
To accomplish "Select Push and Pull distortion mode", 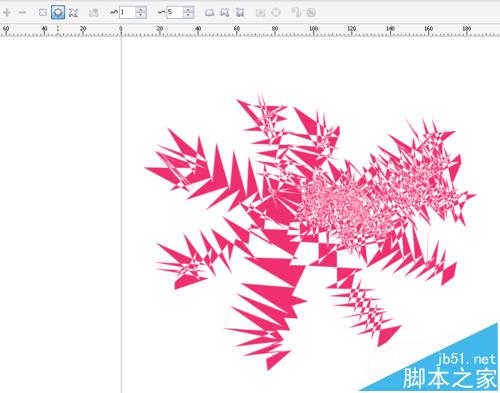I will pyautogui.click(x=43, y=13).
